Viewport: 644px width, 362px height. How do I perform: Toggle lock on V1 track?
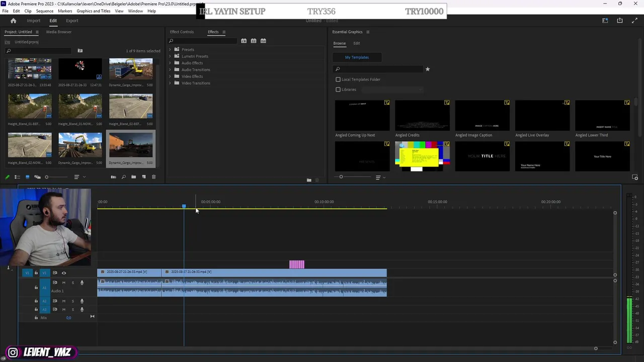[x=36, y=273]
